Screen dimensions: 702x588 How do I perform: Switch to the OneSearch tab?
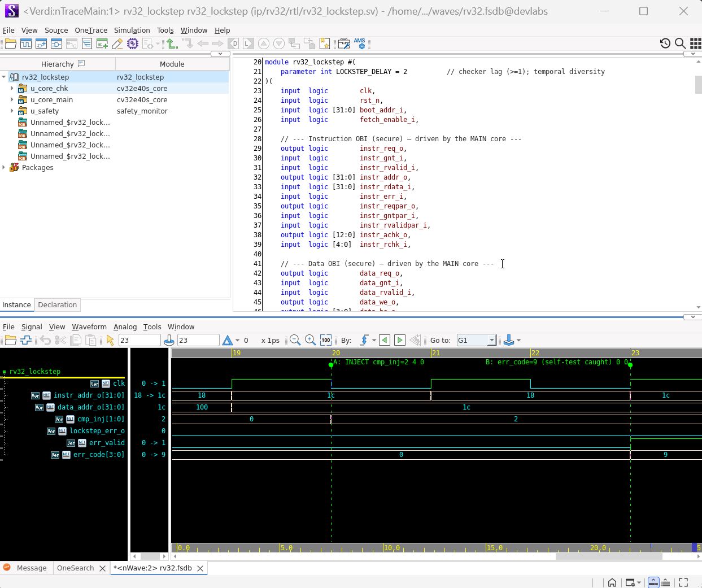pos(75,568)
